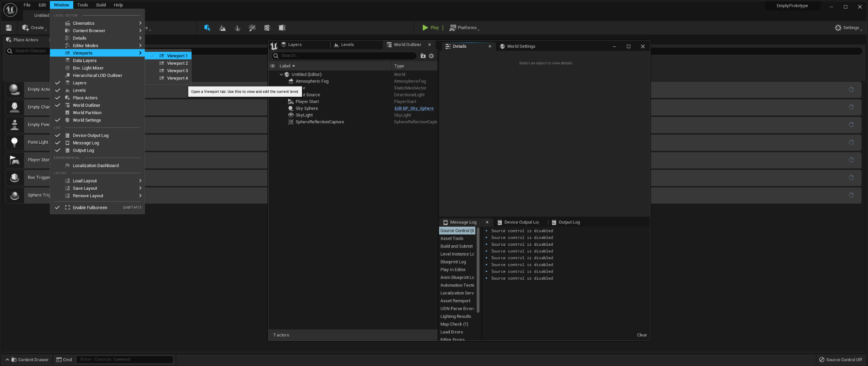Viewport: 868px width, 366px height.
Task: Click the Edit BP_Sky_Sphere link
Action: [x=414, y=109]
